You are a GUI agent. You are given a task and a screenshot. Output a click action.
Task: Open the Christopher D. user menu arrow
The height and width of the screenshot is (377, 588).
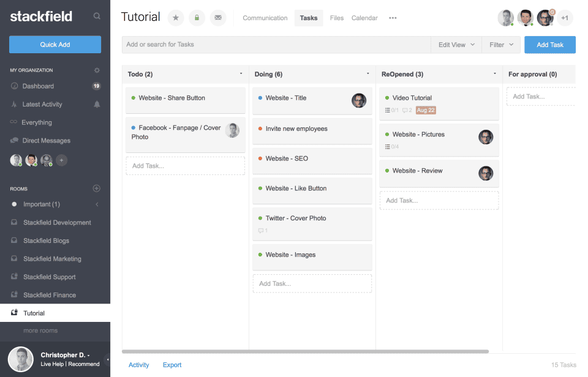pyautogui.click(x=88, y=355)
